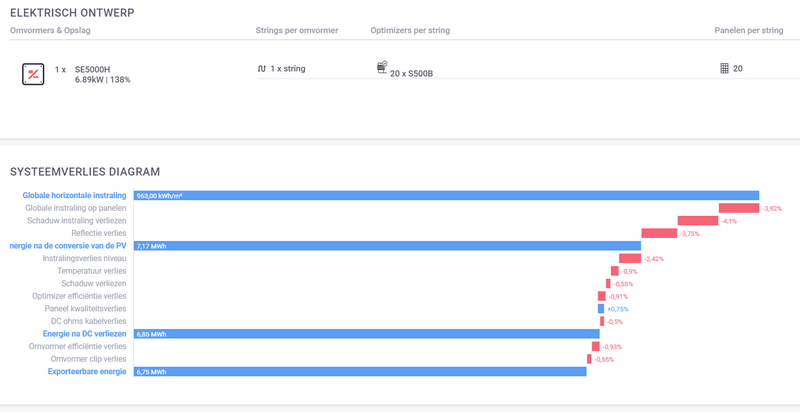The image size is (800, 414).
Task: Click the small blue +0,75% panel quality bar
Action: click(601, 309)
